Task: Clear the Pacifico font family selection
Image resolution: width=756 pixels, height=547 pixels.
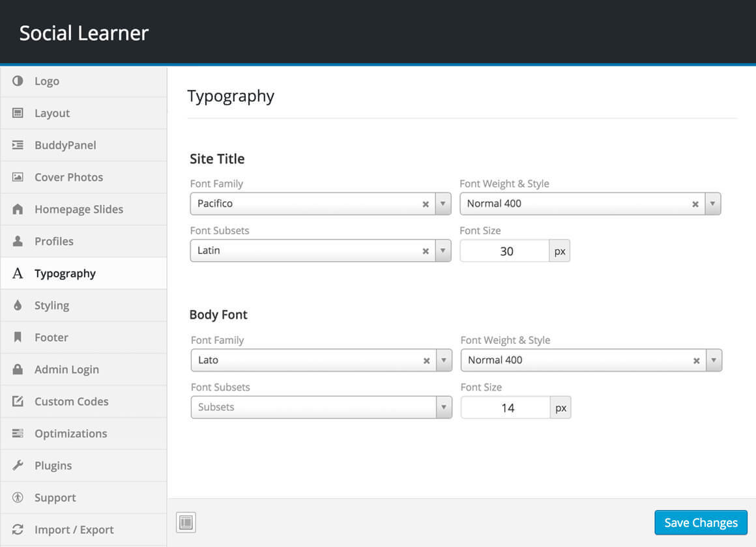Action: tap(426, 204)
